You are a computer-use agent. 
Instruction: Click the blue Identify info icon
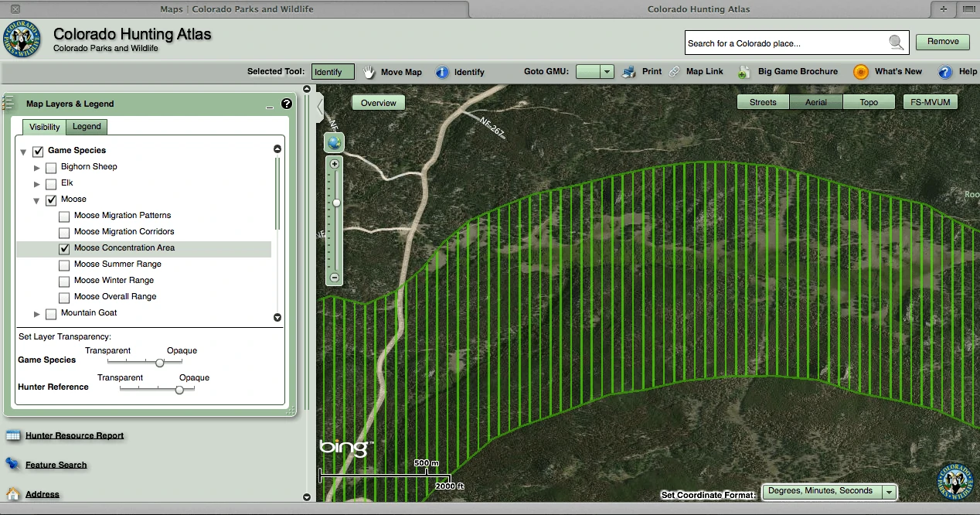[442, 72]
